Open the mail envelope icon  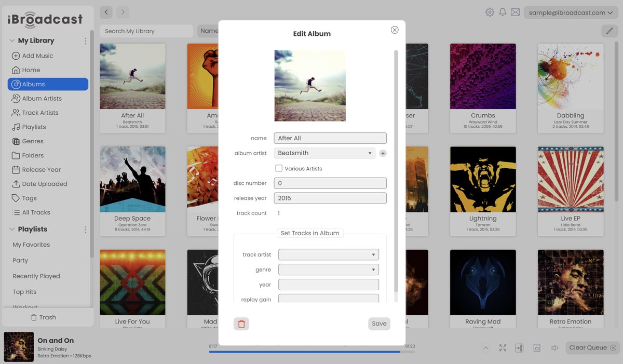pyautogui.click(x=515, y=12)
